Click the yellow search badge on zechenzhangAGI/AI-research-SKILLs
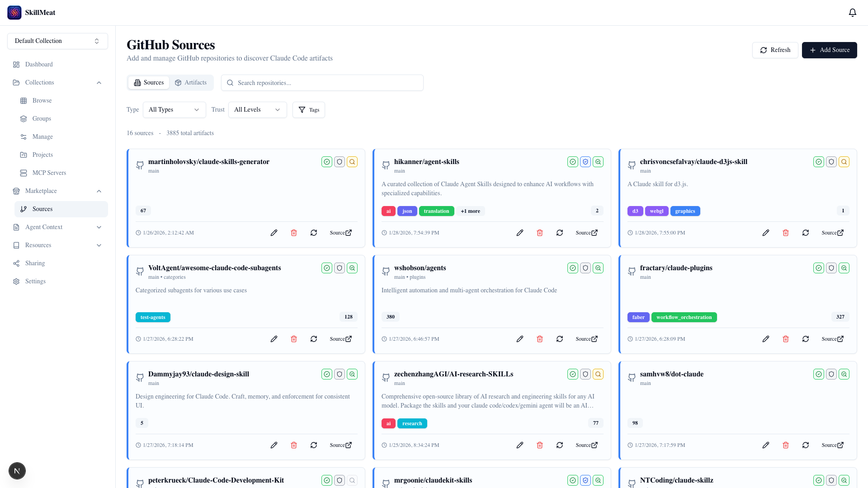This screenshot has width=868, height=488. 598,374
